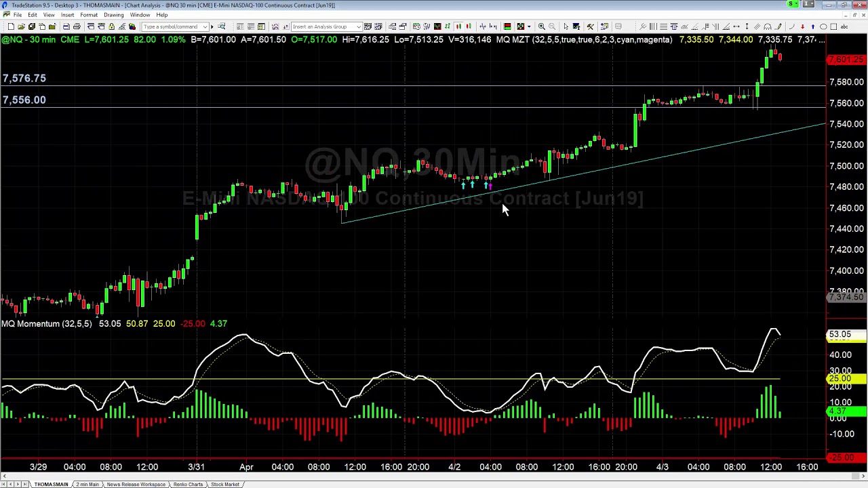Image resolution: width=868 pixels, height=488 pixels.
Task: Click the green status icon in title bar
Action: (793, 5)
